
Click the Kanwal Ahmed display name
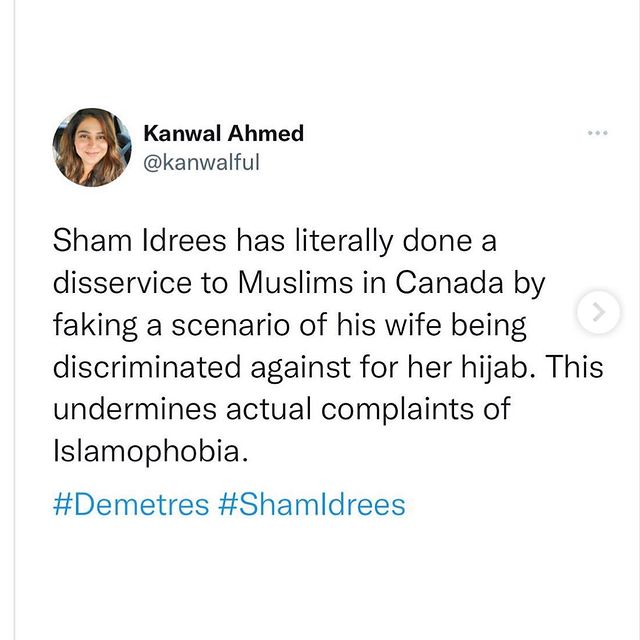pos(224,133)
